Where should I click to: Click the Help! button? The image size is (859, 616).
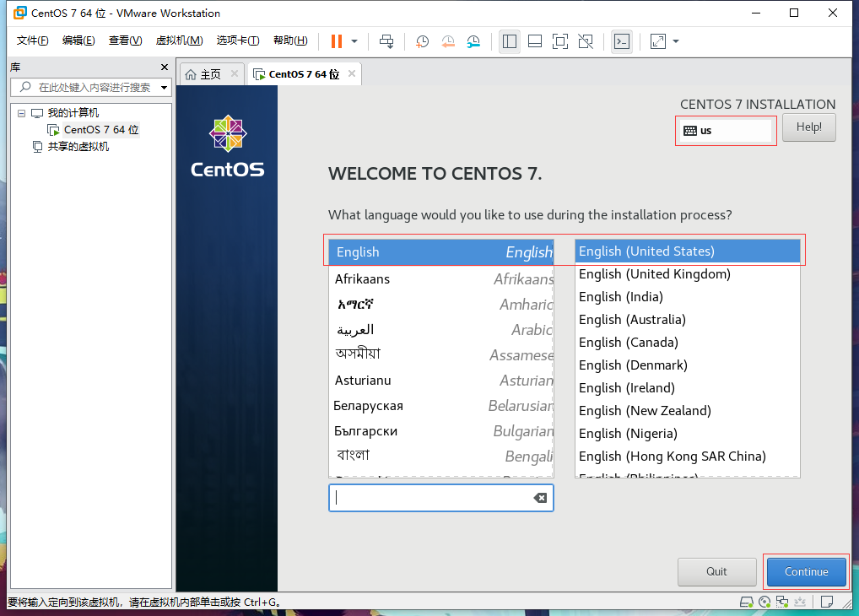click(808, 127)
